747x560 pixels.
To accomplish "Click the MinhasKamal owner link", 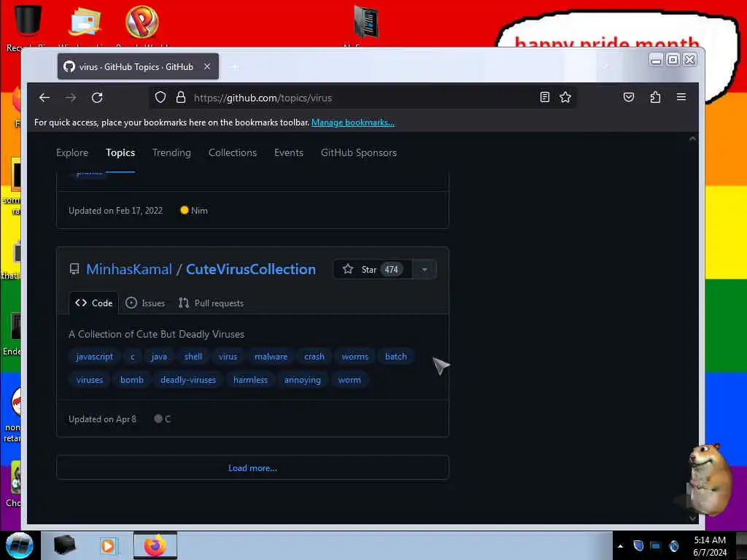I will (129, 269).
